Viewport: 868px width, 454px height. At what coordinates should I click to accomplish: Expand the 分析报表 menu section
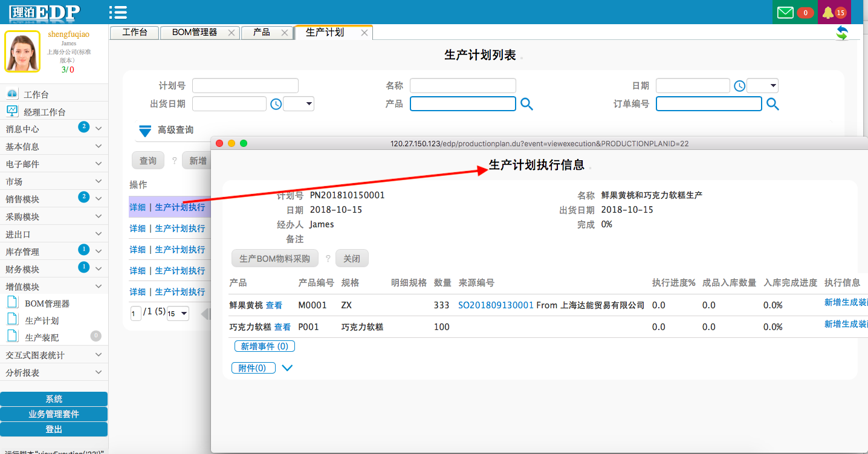[99, 372]
